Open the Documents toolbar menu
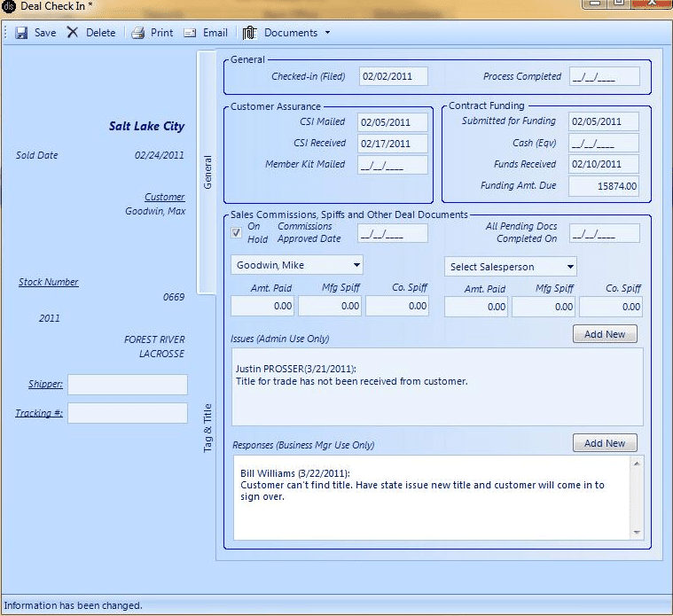This screenshot has width=673, height=616. (x=291, y=33)
